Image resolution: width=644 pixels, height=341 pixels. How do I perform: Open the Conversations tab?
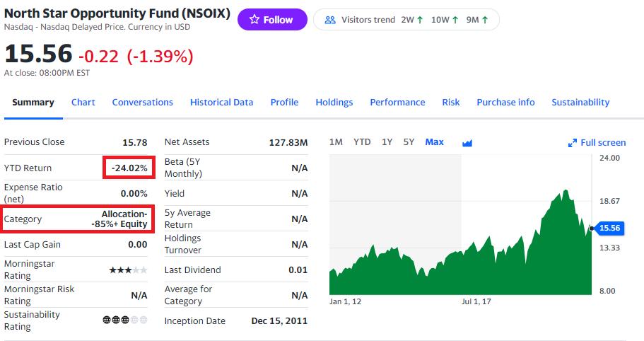click(143, 103)
